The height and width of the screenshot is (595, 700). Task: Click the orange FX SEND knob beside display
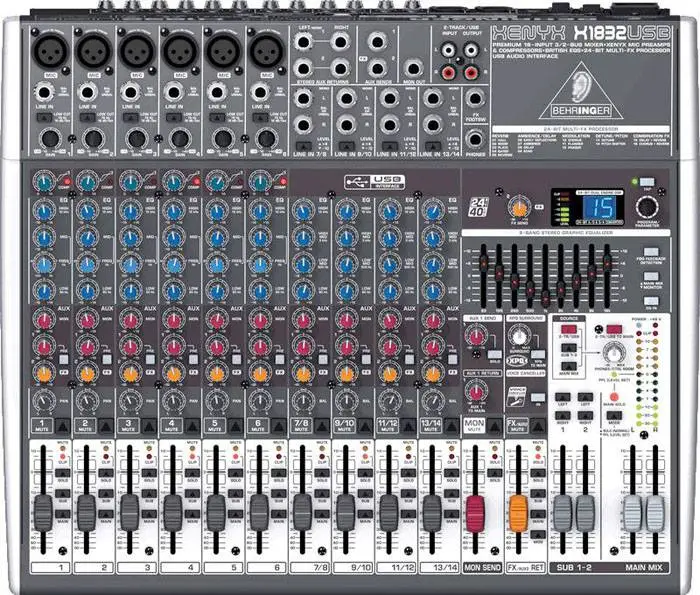518,207
